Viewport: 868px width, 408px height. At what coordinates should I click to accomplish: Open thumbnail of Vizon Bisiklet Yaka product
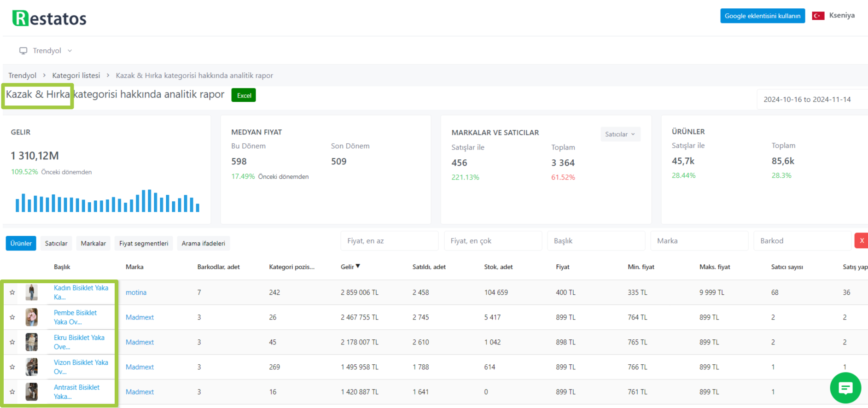click(32, 367)
